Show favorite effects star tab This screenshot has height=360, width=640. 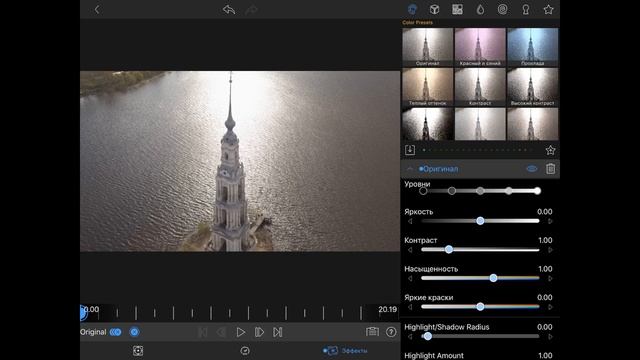point(548,9)
